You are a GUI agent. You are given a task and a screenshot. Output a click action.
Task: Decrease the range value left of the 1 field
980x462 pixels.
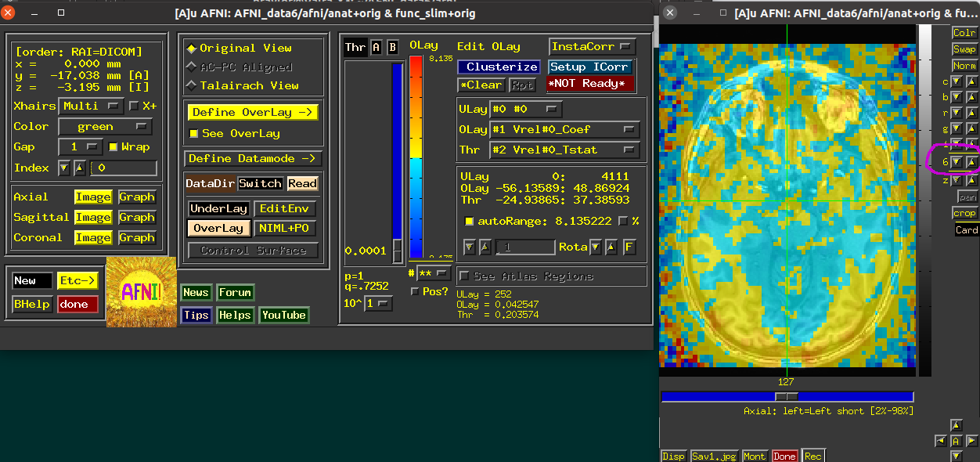click(470, 247)
